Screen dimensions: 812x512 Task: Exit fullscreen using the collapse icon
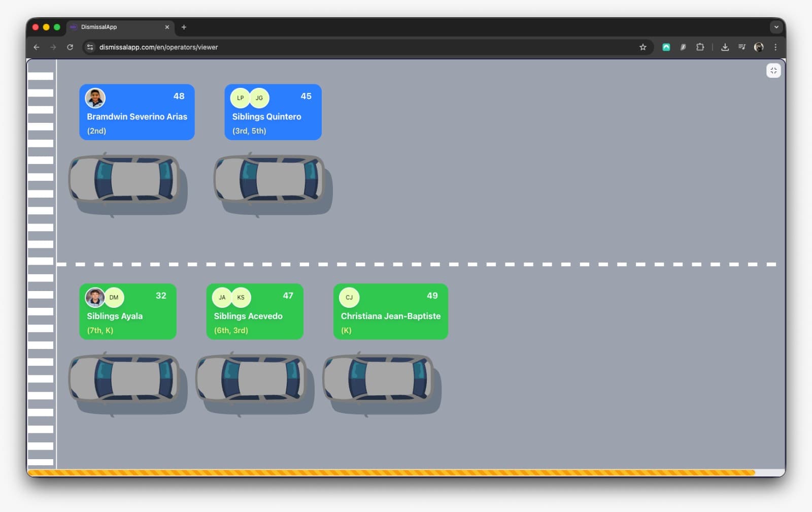coord(773,71)
